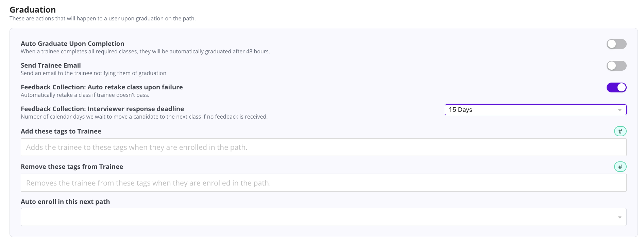Click the graduation actions description text

pyautogui.click(x=102, y=19)
